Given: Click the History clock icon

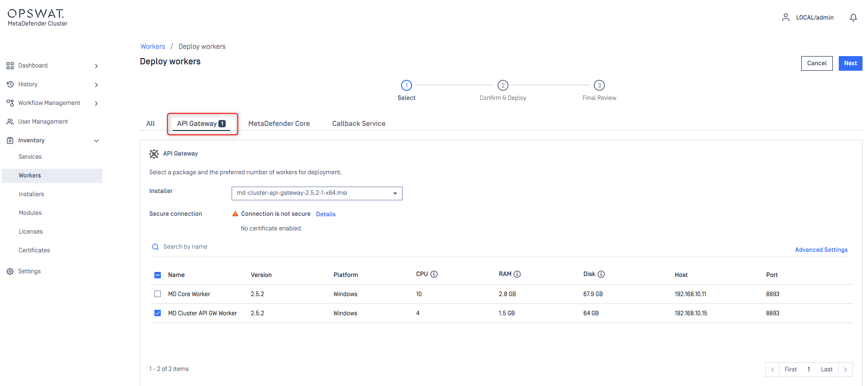Looking at the screenshot, I should pos(10,84).
